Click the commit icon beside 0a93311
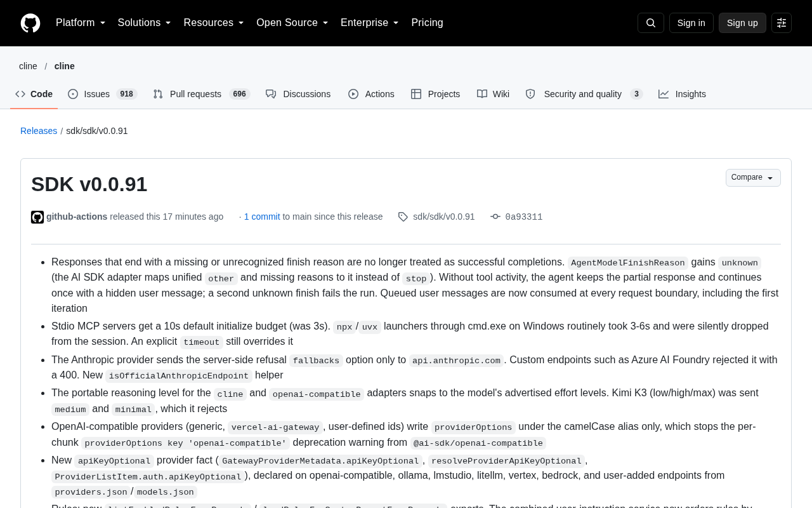The image size is (812, 508). [x=495, y=217]
